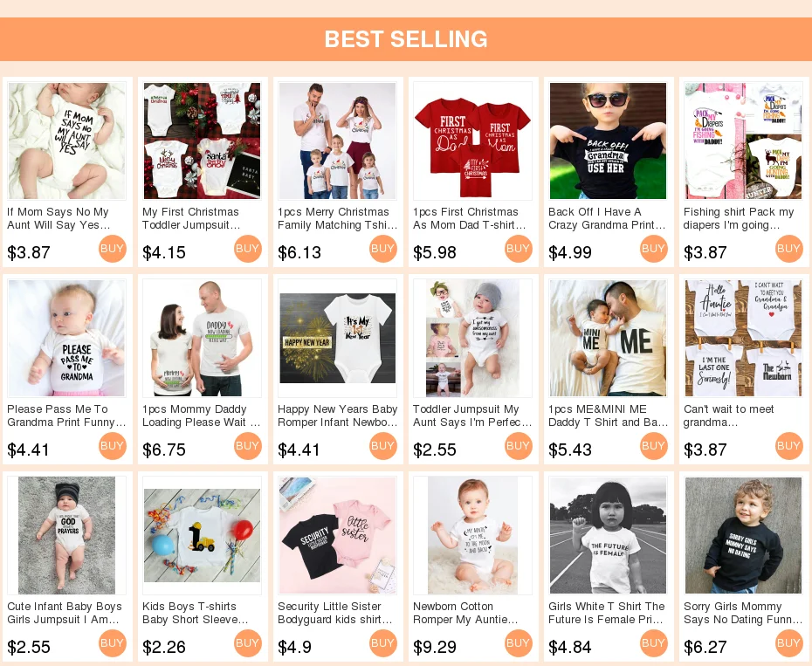Open the Future Is Female shirt photo

pyautogui.click(x=608, y=535)
